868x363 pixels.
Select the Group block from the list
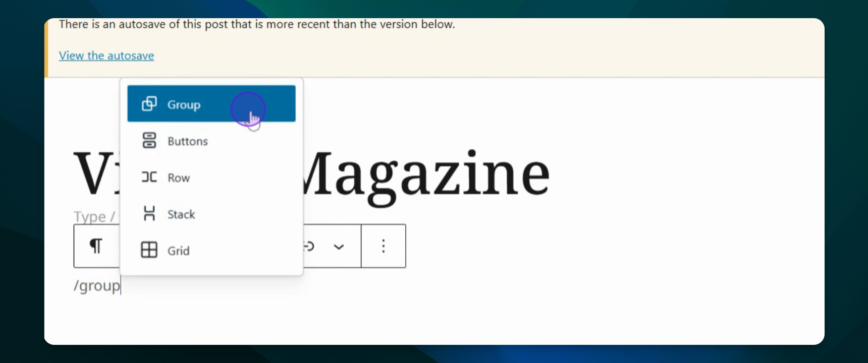coord(211,104)
